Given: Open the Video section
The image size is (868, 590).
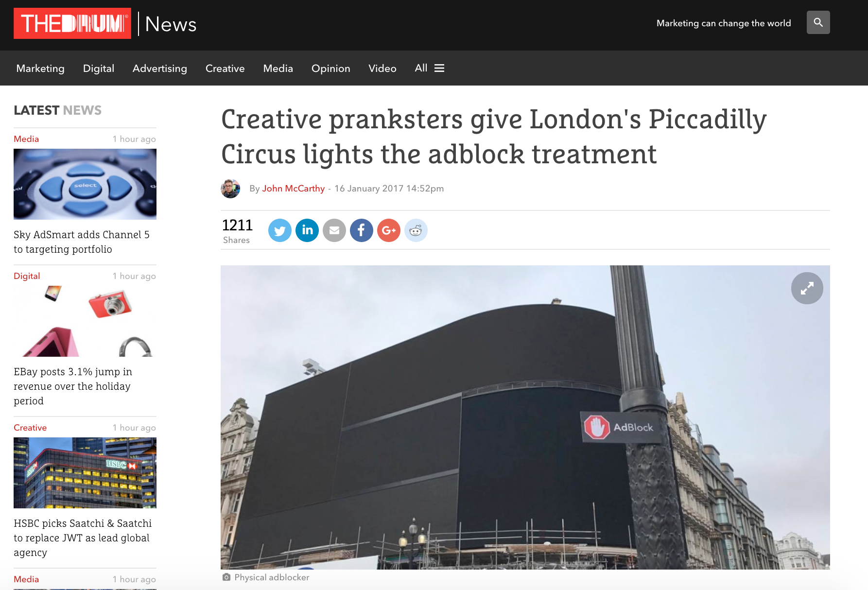Looking at the screenshot, I should pos(382,69).
